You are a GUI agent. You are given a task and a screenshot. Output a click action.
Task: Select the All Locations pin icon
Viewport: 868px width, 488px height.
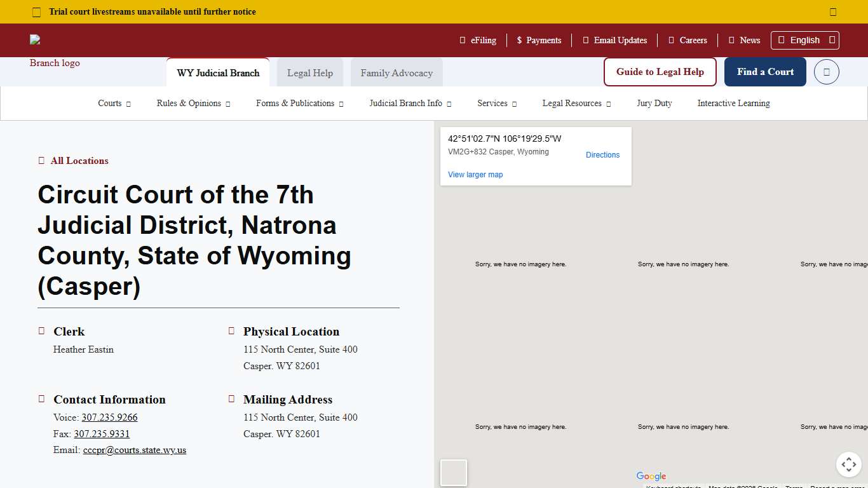tap(41, 161)
